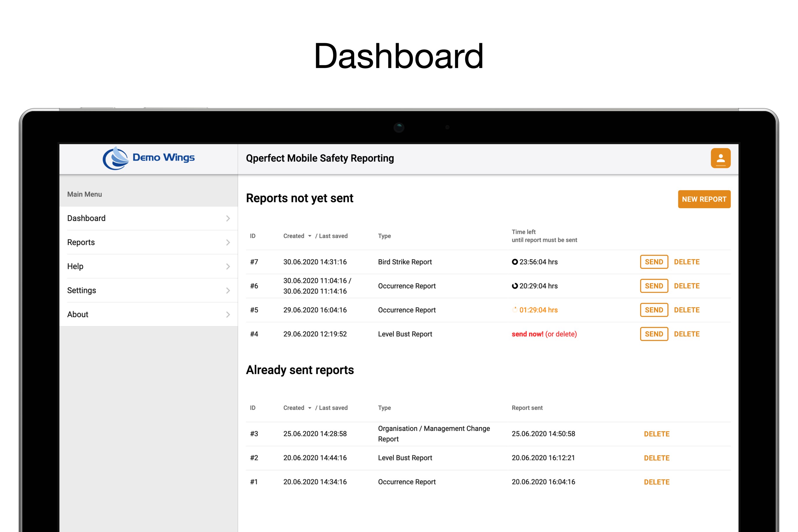This screenshot has height=532, width=798.
Task: Delete unsent Occurrence Report #6
Action: pos(686,286)
